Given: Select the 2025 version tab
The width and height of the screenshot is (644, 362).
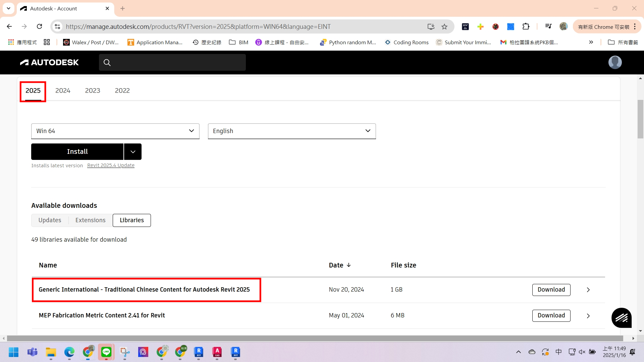Looking at the screenshot, I should click(x=33, y=91).
